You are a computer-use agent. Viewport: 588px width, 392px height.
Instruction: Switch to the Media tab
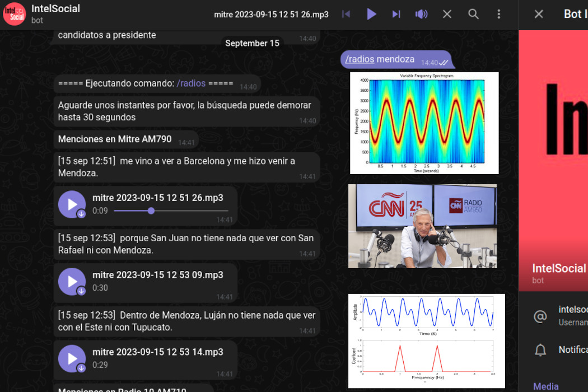[x=545, y=386]
